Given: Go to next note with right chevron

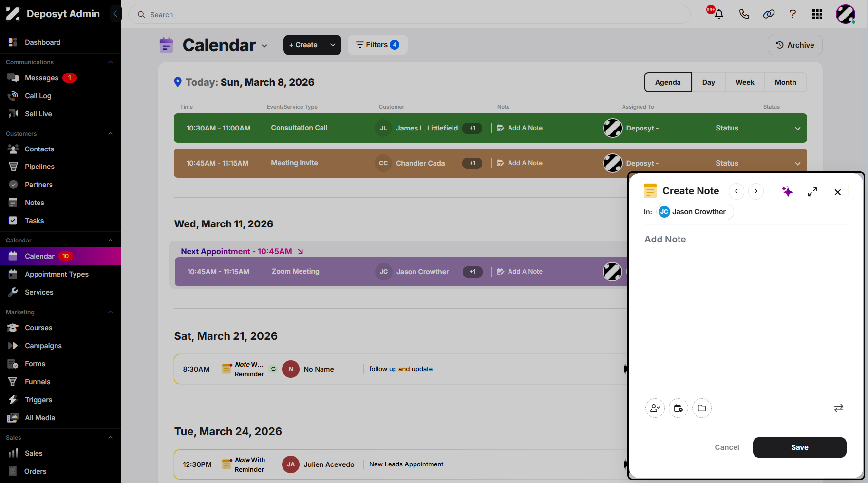Looking at the screenshot, I should pyautogui.click(x=756, y=191).
